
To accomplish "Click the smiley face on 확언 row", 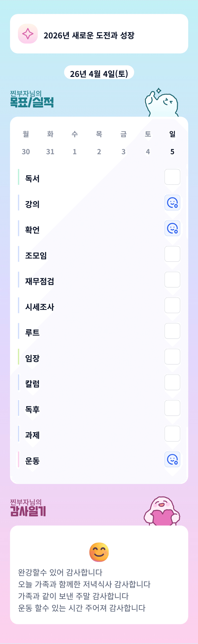I will tap(172, 228).
